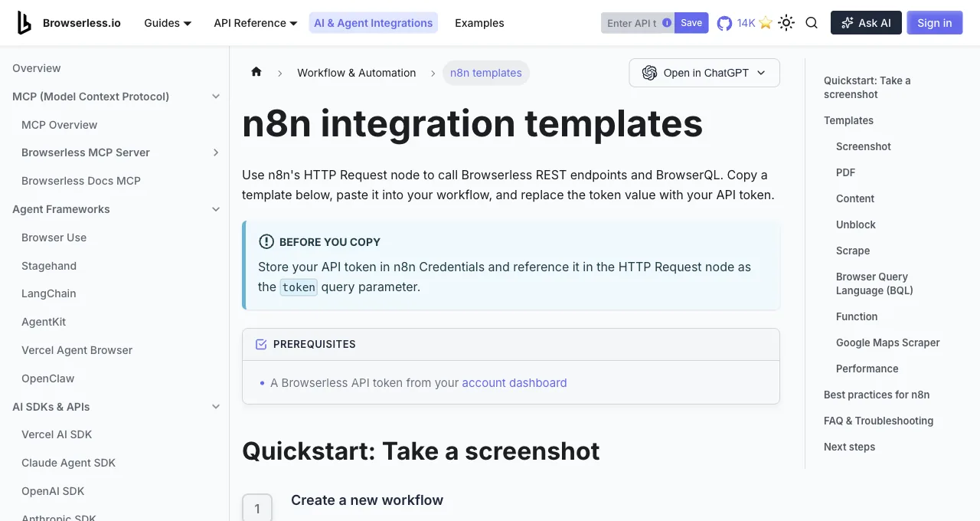Screen dimensions: 980x521
Task: Jump to Unblock template section
Action: point(856,224)
